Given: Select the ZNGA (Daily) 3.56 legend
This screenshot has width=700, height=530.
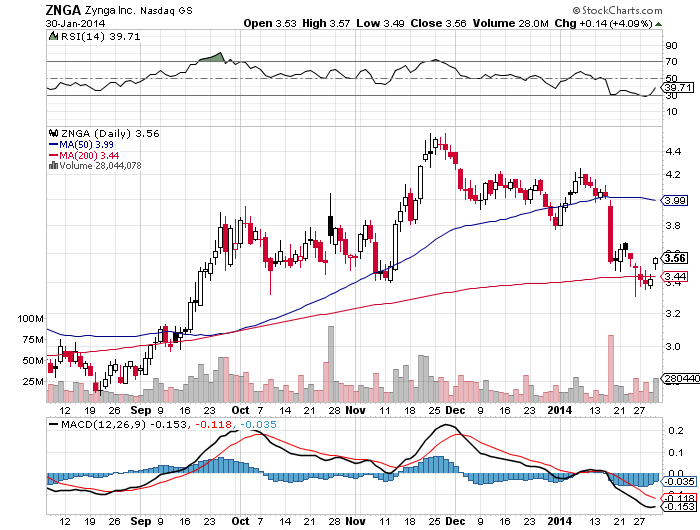Looking at the screenshot, I should tap(110, 134).
